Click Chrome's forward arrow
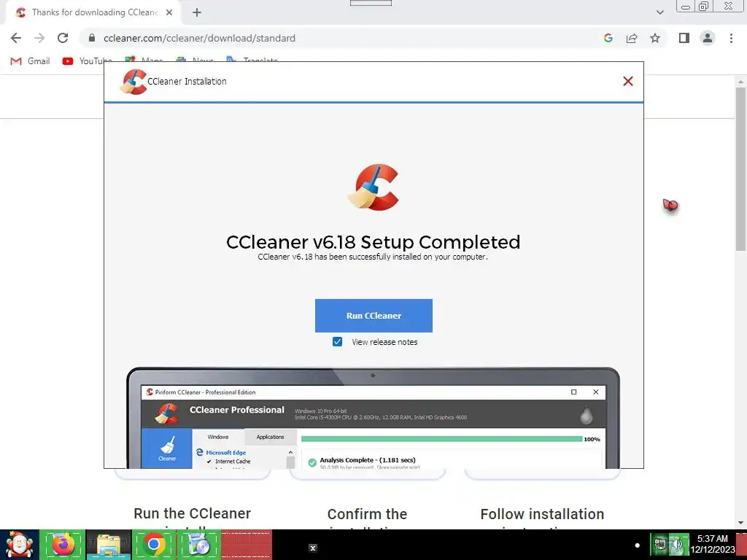 [39, 38]
